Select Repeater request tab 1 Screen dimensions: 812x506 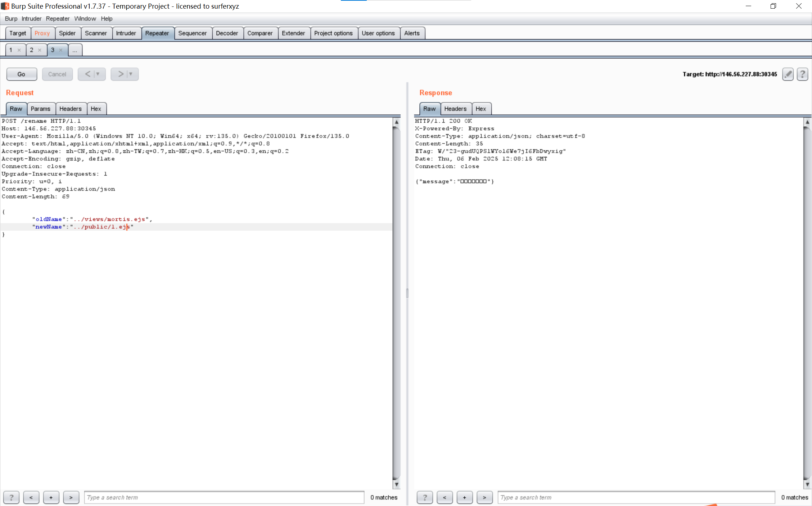click(11, 50)
